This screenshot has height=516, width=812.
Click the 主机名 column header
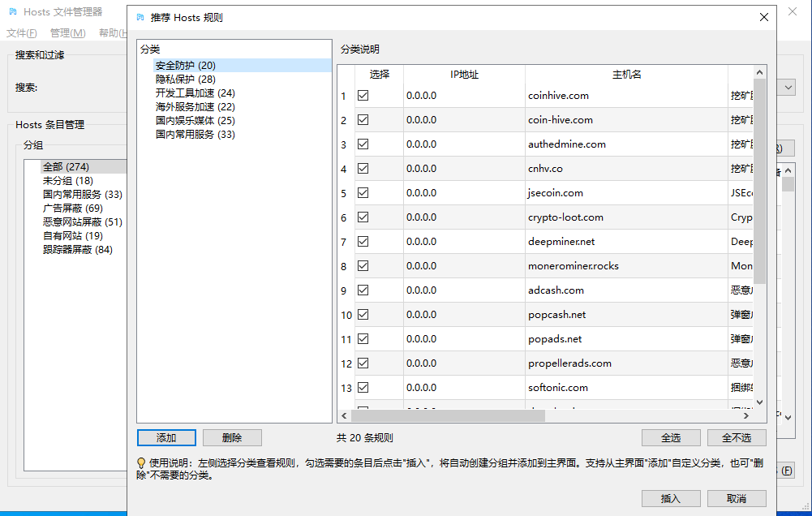click(626, 75)
